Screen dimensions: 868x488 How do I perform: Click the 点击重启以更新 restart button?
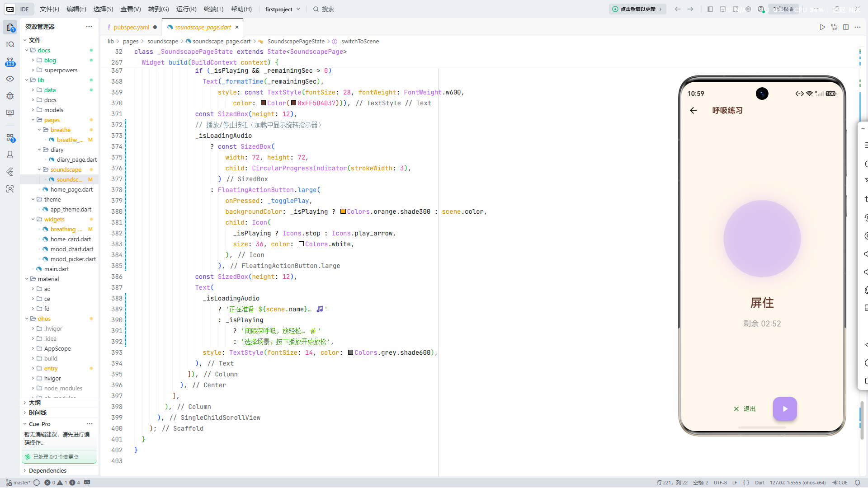click(x=637, y=9)
